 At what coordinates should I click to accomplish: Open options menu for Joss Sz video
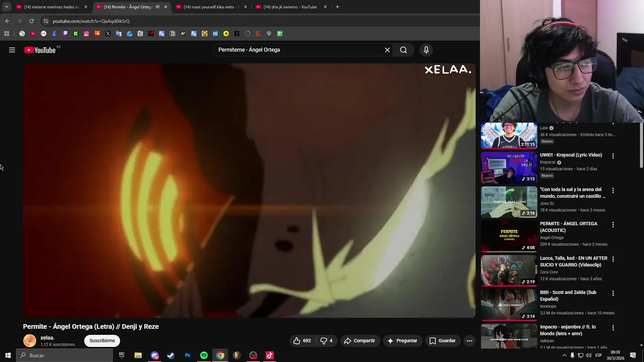pyautogui.click(x=613, y=191)
